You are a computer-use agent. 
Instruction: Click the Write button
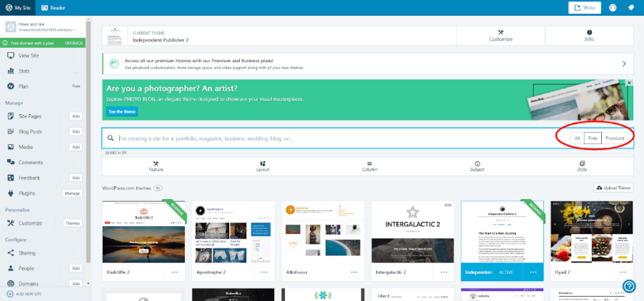(x=585, y=7)
